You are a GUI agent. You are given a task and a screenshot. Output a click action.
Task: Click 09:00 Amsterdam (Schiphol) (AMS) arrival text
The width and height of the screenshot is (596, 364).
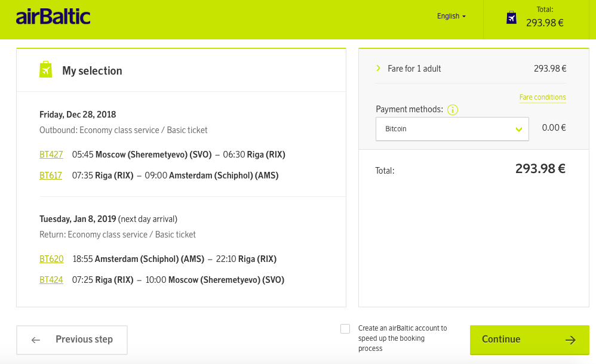pyautogui.click(x=211, y=175)
